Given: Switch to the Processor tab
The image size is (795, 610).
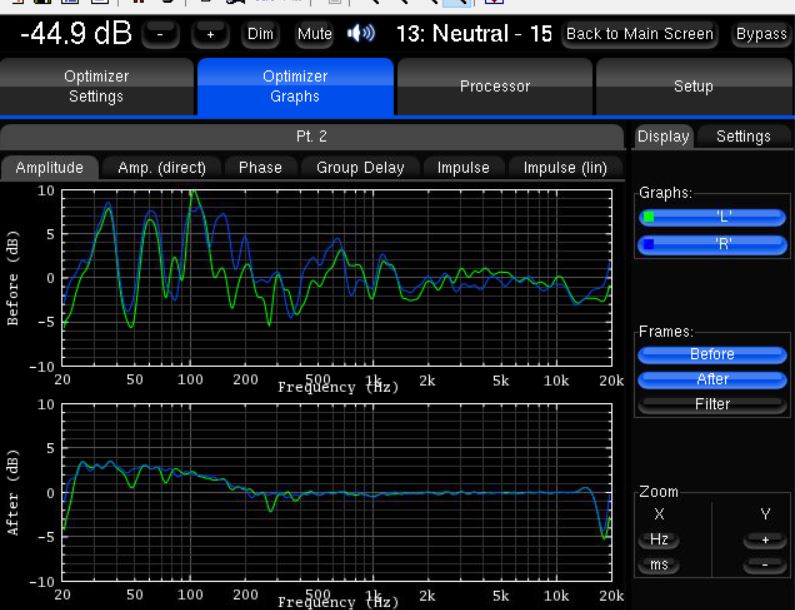Looking at the screenshot, I should (495, 87).
